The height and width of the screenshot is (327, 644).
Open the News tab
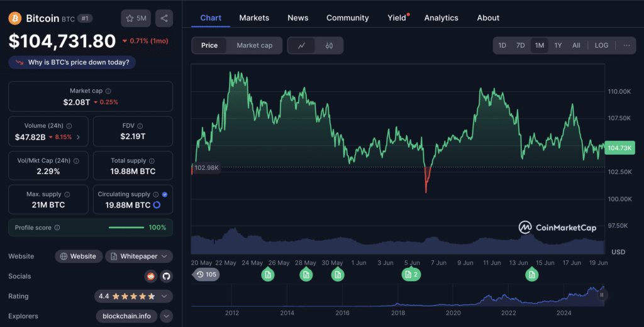(x=297, y=18)
